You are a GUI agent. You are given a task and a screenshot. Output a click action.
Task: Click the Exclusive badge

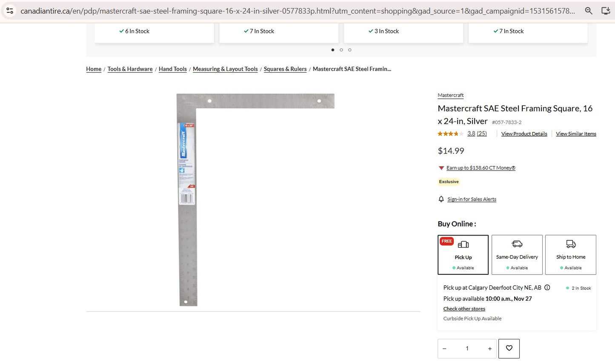tap(449, 182)
